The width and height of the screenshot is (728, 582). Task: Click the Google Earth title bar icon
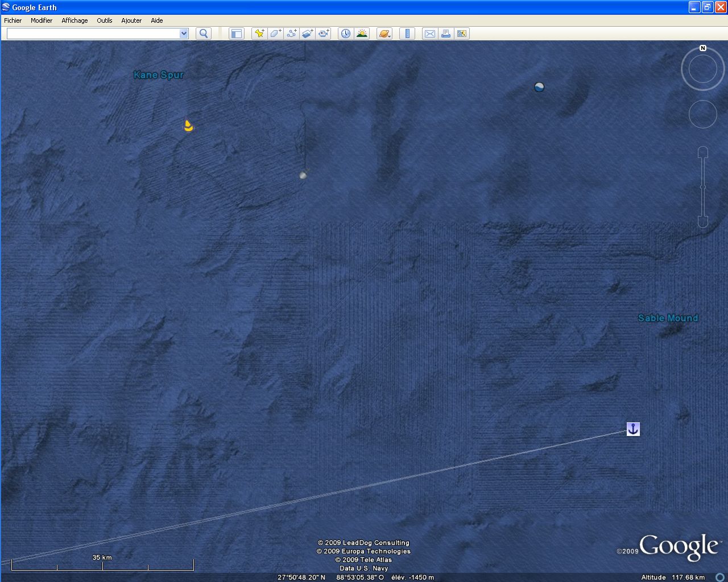[6, 7]
